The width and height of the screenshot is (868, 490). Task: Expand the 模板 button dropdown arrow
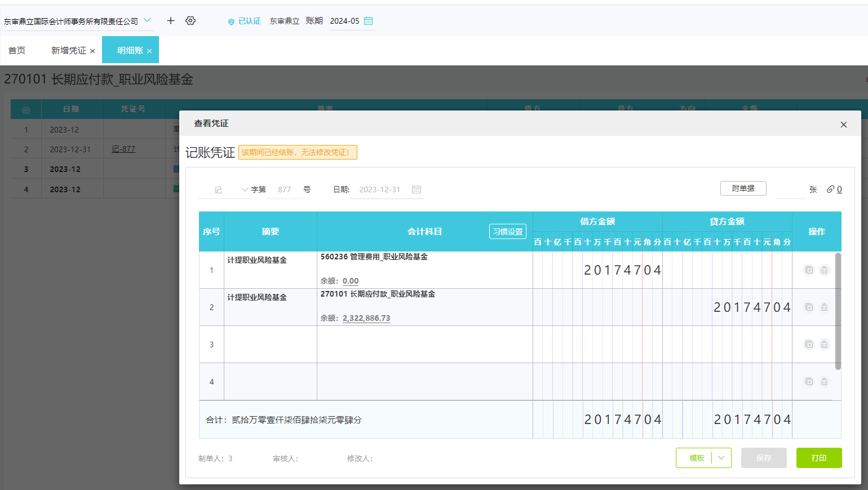click(x=721, y=458)
